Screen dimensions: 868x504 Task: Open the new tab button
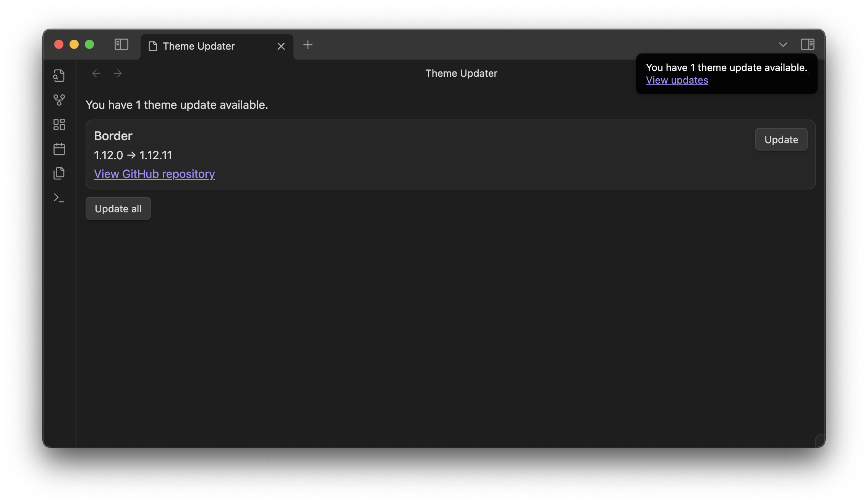pyautogui.click(x=308, y=45)
